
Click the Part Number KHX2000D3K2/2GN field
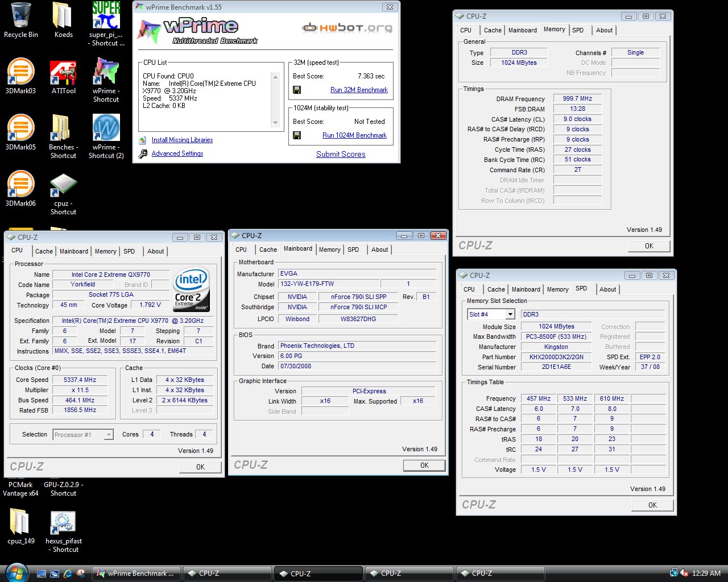click(556, 357)
